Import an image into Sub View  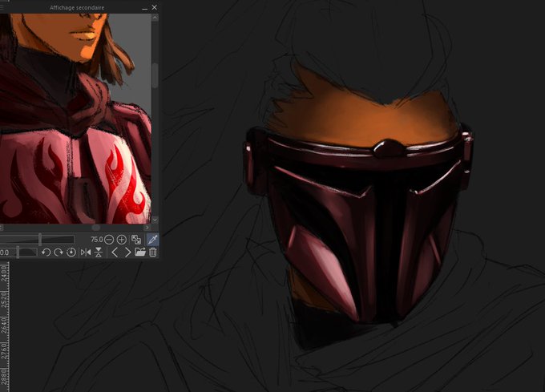pyautogui.click(x=140, y=252)
